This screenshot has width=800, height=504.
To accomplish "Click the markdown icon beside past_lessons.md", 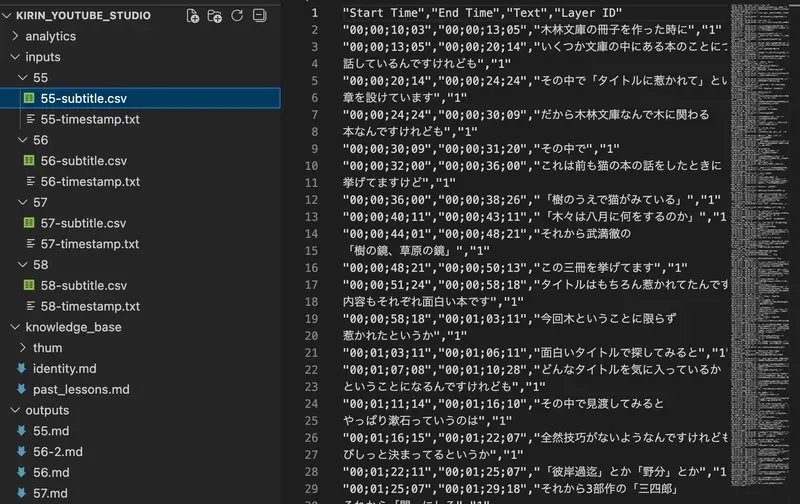I will [x=21, y=389].
